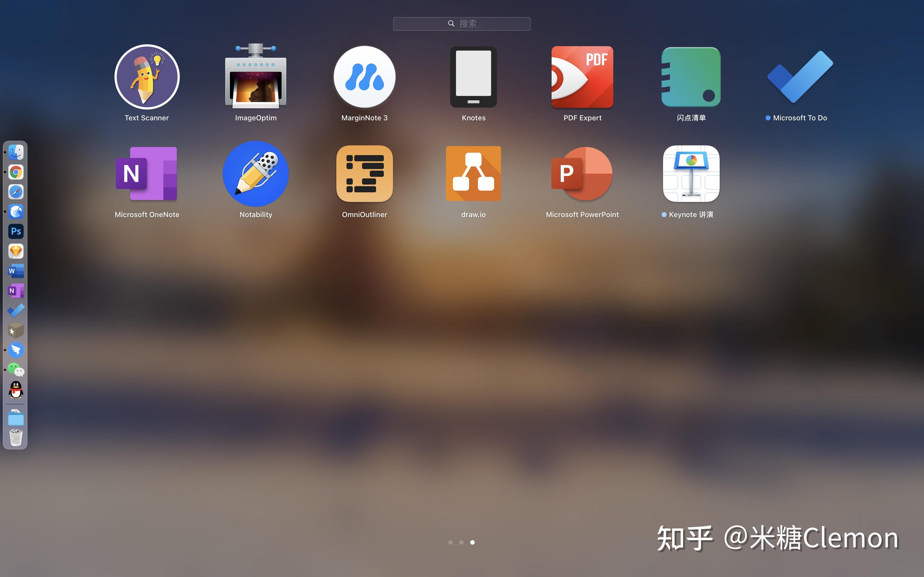924x577 pixels.
Task: Click third page indicator dot
Action: (x=473, y=542)
